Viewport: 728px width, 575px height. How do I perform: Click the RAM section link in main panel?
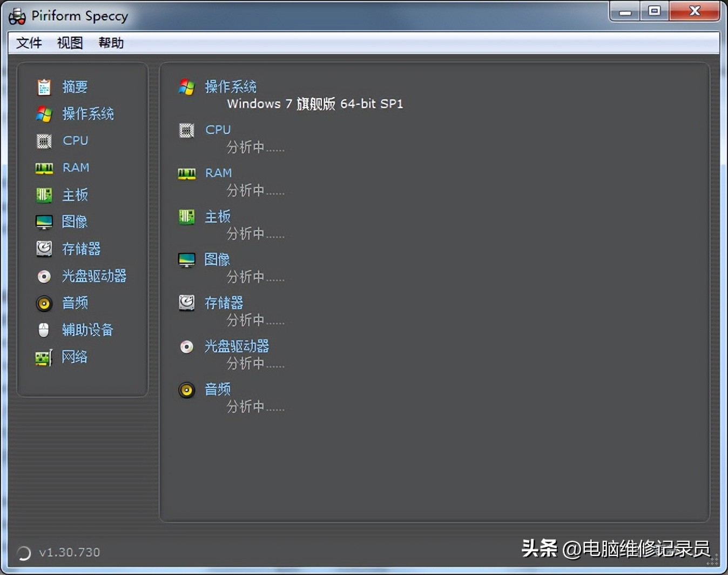click(x=218, y=173)
